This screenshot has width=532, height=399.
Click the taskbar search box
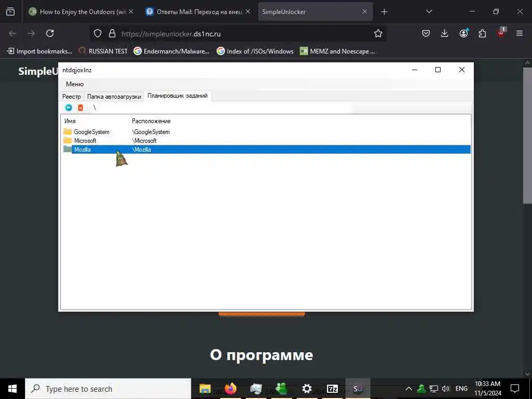(108, 389)
